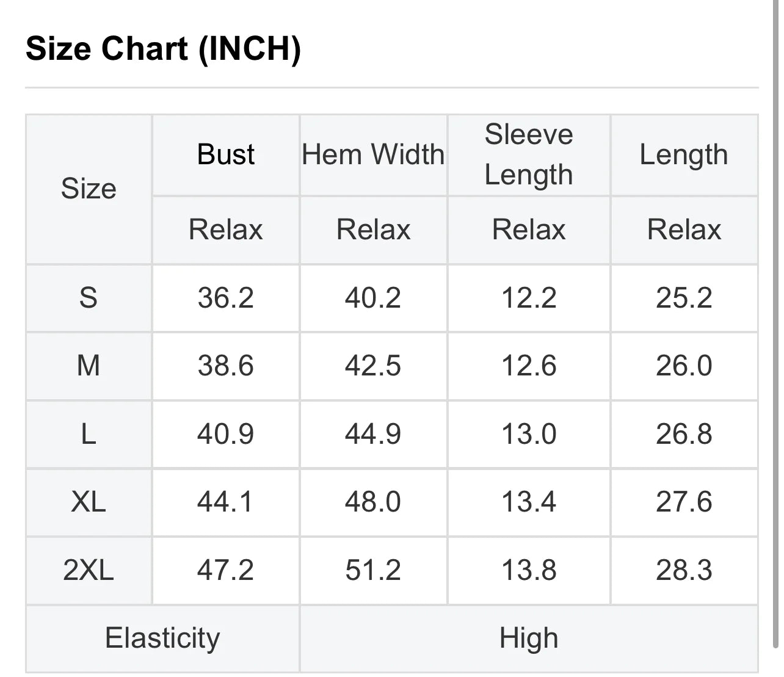Select the Bust column header
This screenshot has height=677, width=784.
pos(225,154)
